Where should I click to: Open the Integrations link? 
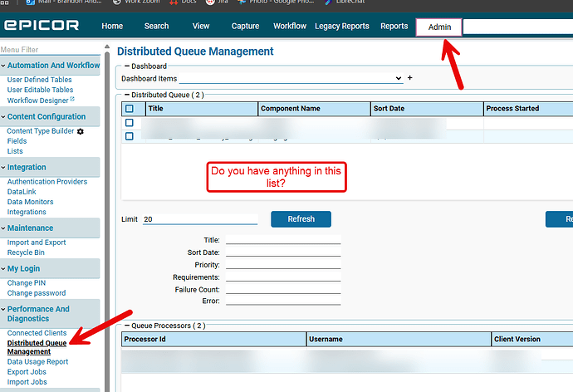(27, 213)
